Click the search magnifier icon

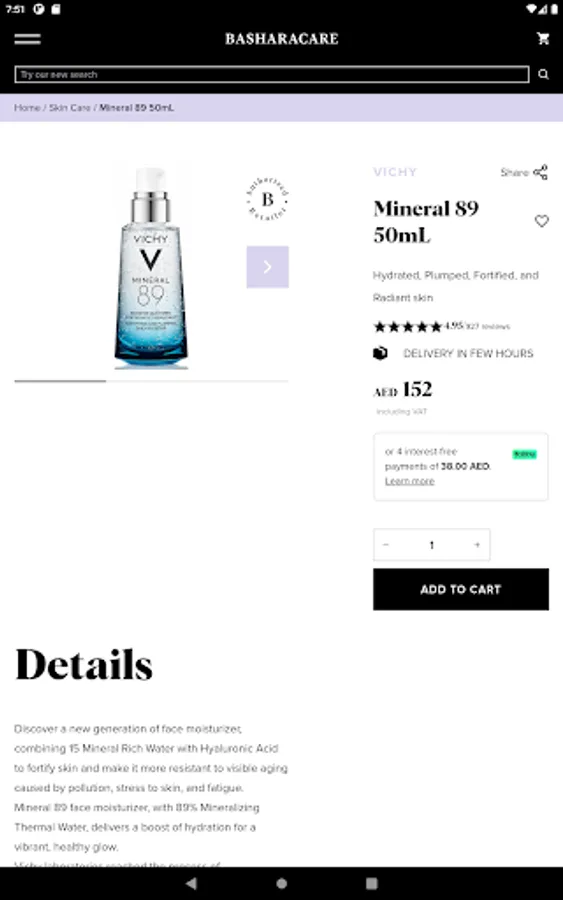point(543,75)
